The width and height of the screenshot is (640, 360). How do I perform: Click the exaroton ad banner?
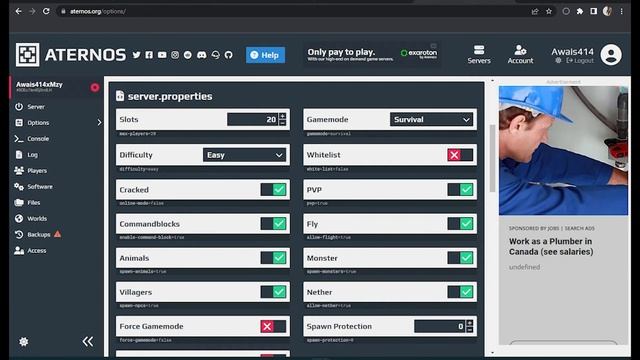[371, 54]
